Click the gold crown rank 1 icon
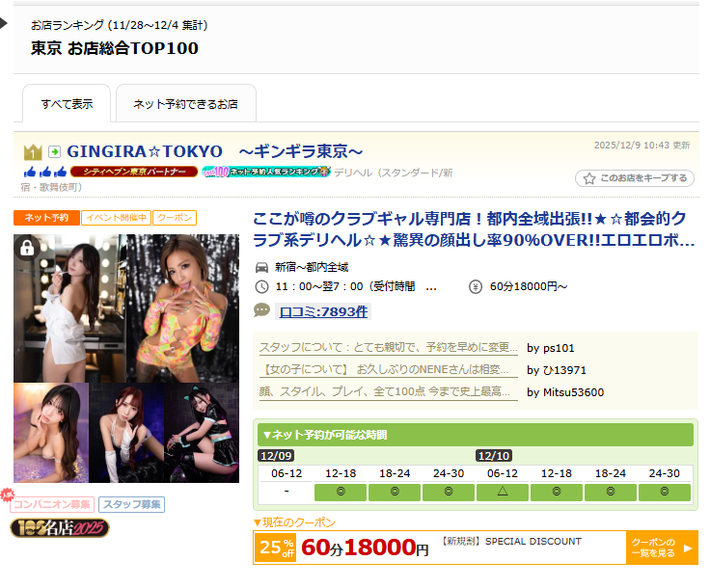Screen dimensions: 710x588 click(33, 152)
